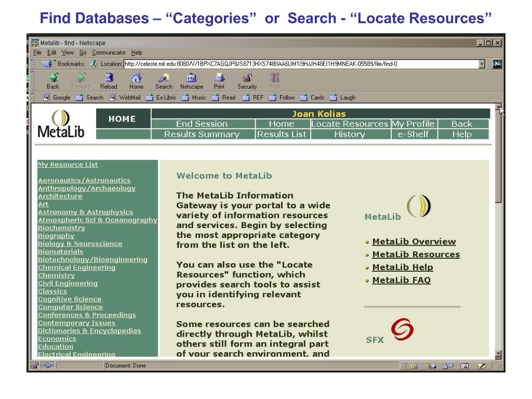This screenshot has height=399, width=532.
Task: Click the Composer icon in status bar
Action: (482, 366)
